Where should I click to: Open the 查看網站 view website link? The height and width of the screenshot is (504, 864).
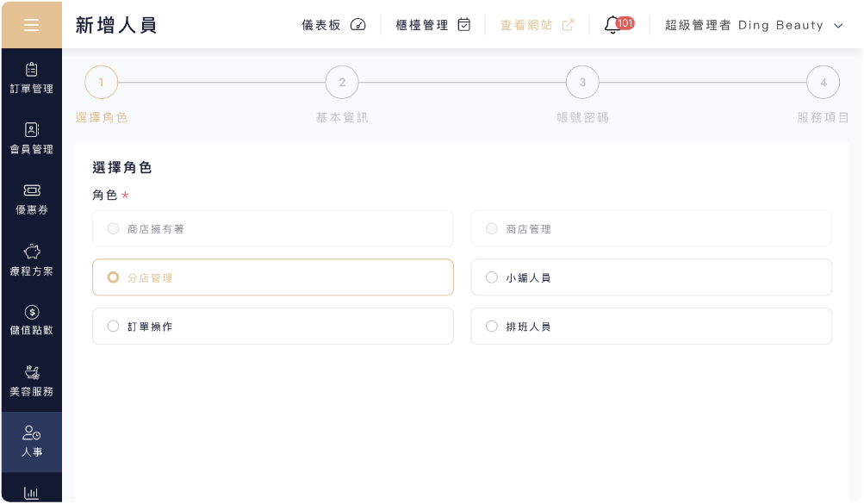526,25
